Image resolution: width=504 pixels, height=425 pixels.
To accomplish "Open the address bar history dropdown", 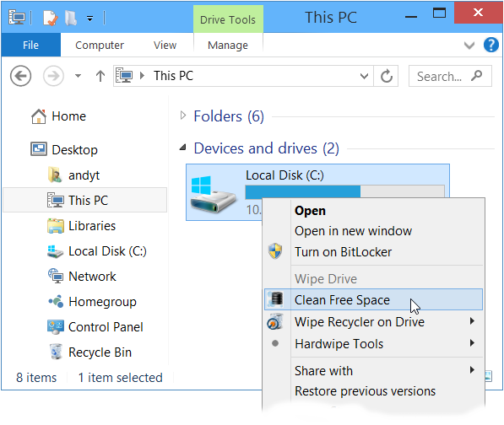I will [364, 77].
